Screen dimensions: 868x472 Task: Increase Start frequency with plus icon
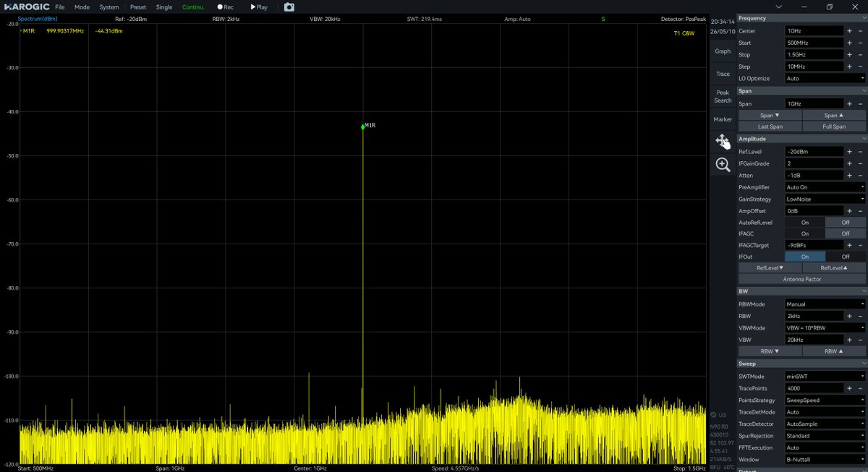[850, 43]
